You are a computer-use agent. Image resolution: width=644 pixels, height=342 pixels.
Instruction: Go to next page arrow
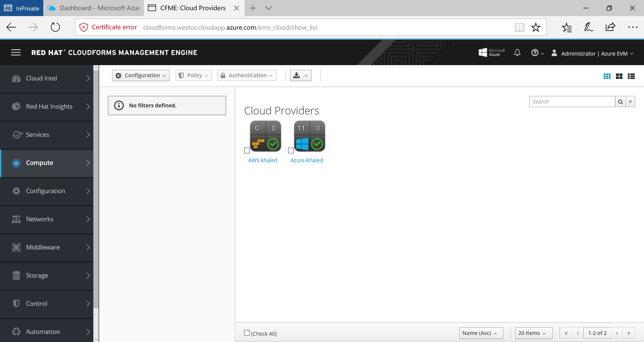click(617, 333)
